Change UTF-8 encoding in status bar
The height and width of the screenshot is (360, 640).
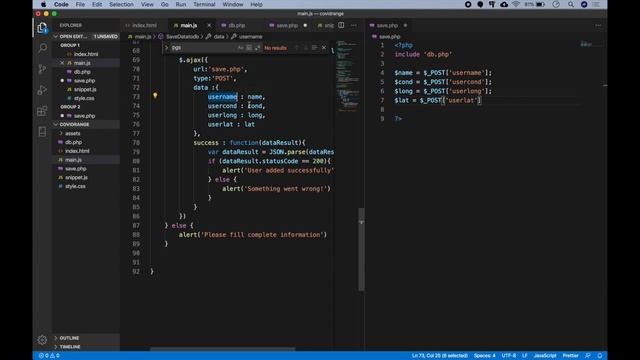[x=509, y=356]
